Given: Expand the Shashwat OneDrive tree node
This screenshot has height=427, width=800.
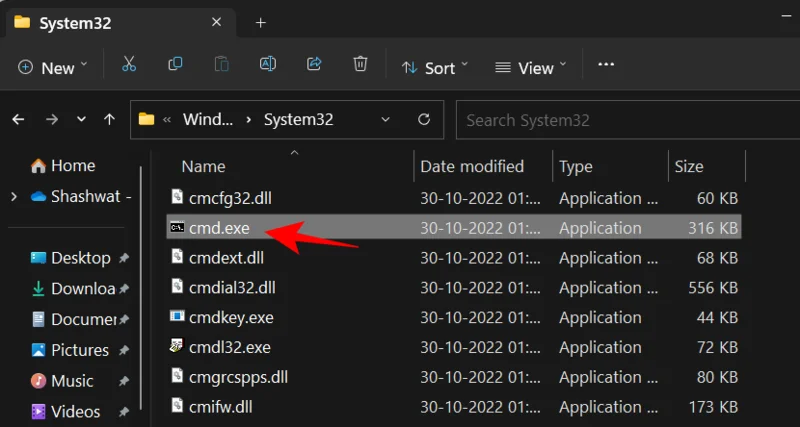Looking at the screenshot, I should (14, 196).
